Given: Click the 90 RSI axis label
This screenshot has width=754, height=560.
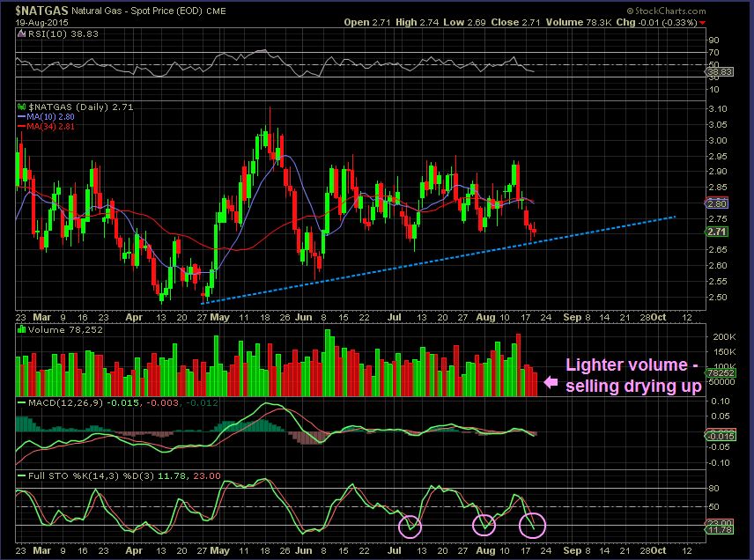Looking at the screenshot, I should coord(713,40).
